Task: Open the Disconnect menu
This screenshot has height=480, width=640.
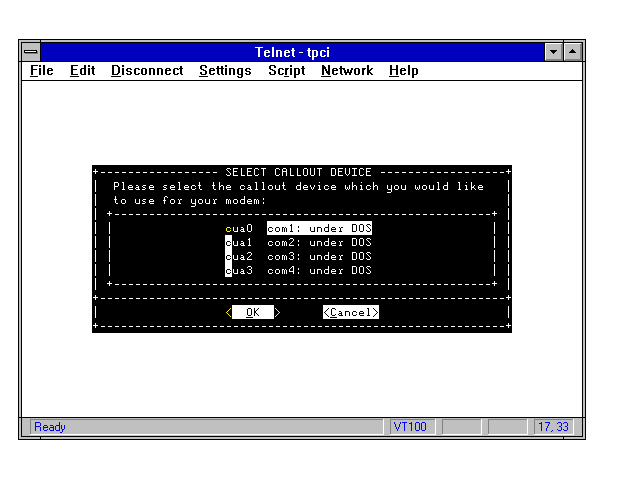Action: (147, 71)
